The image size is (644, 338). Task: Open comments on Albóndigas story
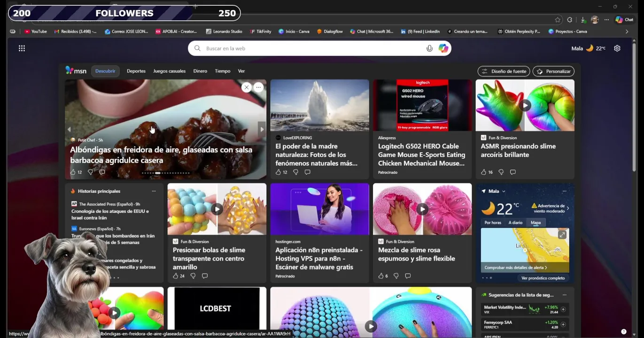[102, 172]
